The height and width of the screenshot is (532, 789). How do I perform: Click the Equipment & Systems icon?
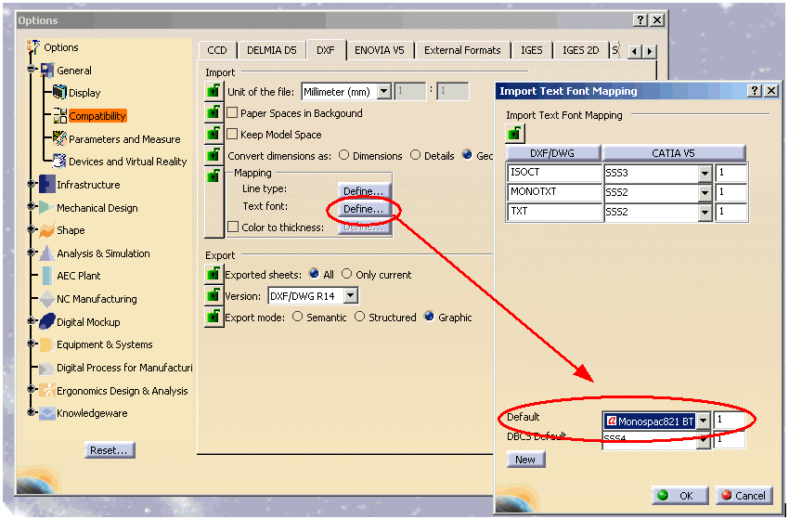click(46, 344)
